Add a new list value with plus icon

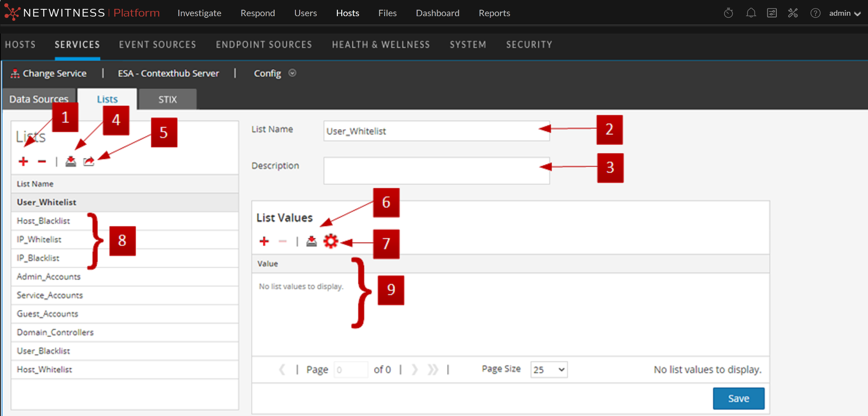coord(264,241)
